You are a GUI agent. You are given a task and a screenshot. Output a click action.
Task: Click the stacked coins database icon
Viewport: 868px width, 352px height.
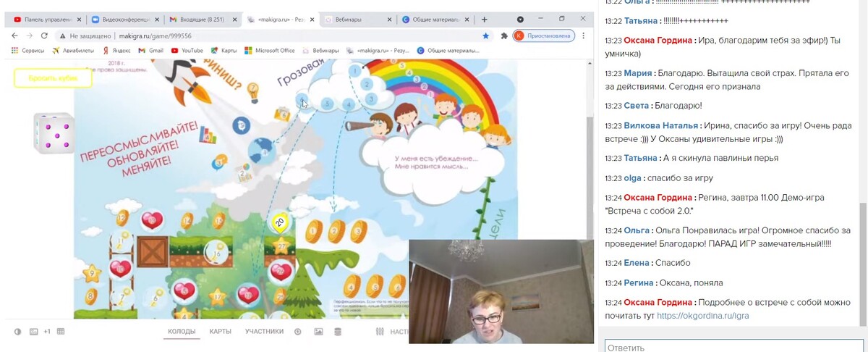click(337, 332)
